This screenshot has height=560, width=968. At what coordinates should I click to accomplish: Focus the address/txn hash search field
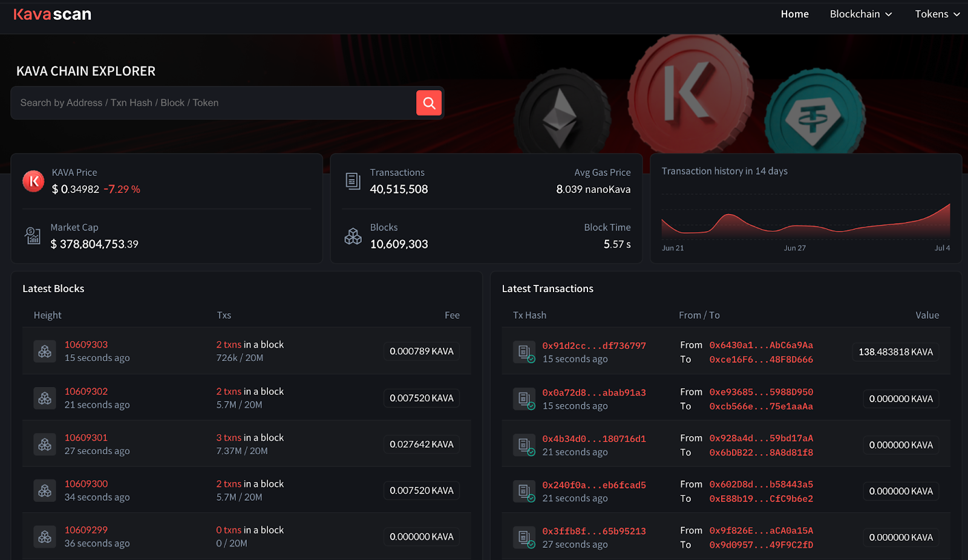pos(214,103)
